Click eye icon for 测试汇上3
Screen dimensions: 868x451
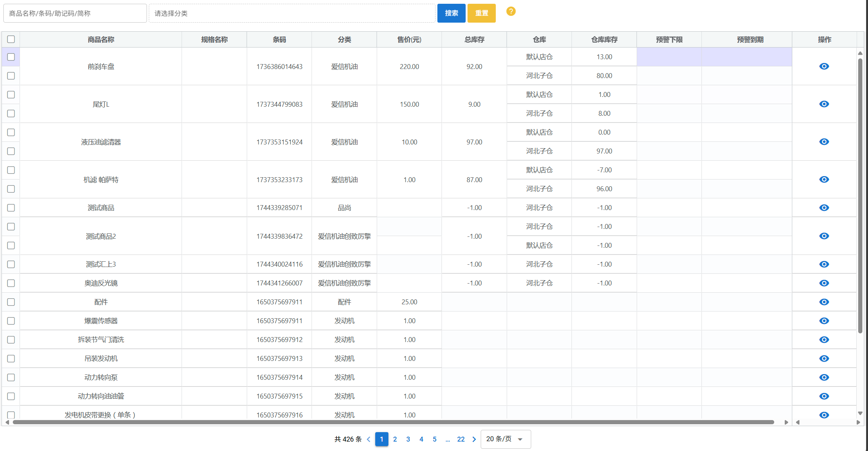824,264
